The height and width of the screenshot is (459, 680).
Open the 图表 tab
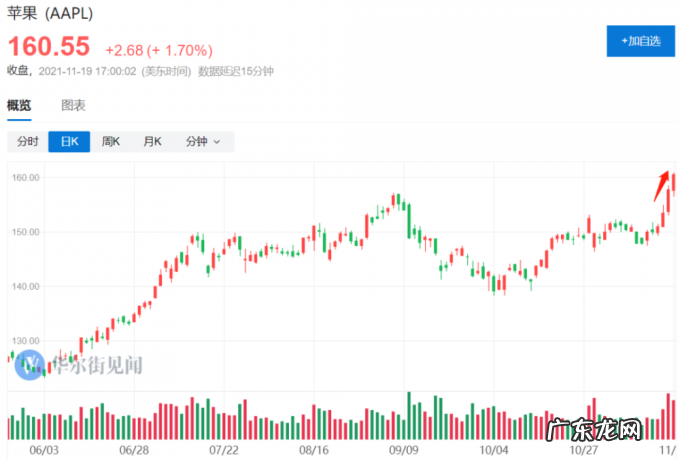(73, 105)
